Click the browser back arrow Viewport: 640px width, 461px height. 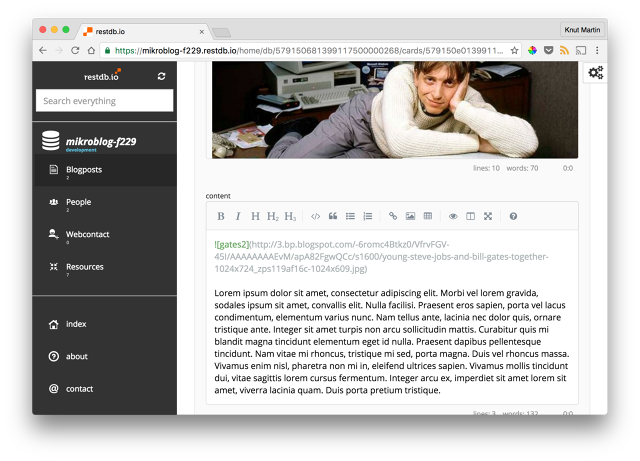pos(43,50)
